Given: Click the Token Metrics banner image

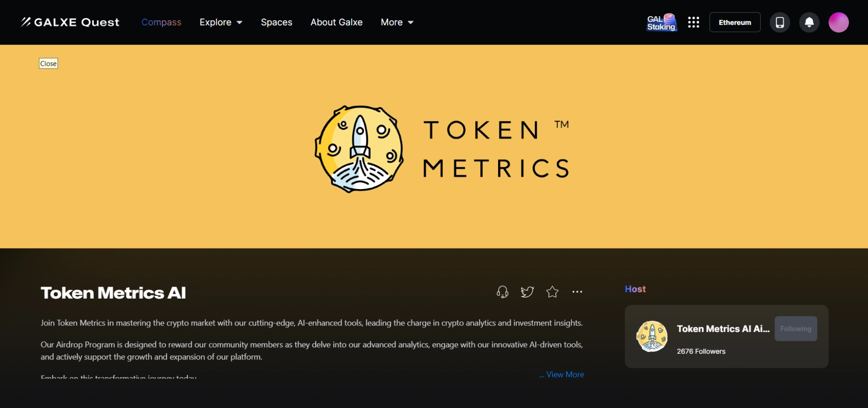Looking at the screenshot, I should [x=434, y=147].
